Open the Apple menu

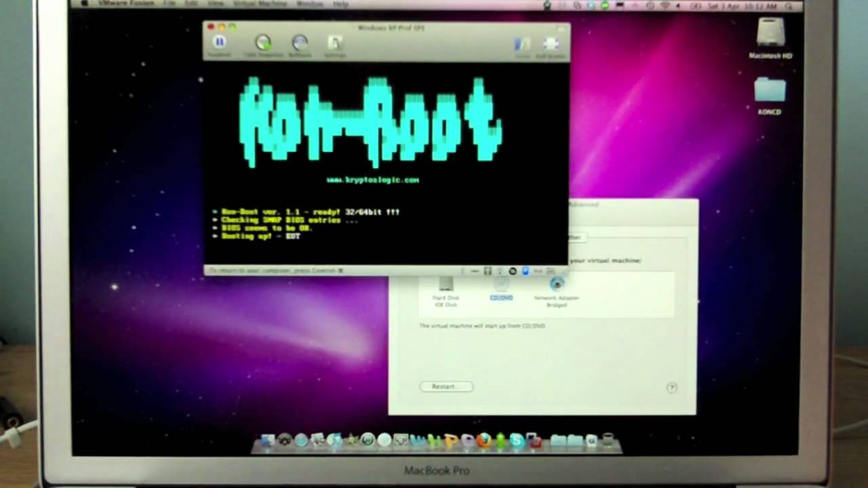click(x=84, y=4)
